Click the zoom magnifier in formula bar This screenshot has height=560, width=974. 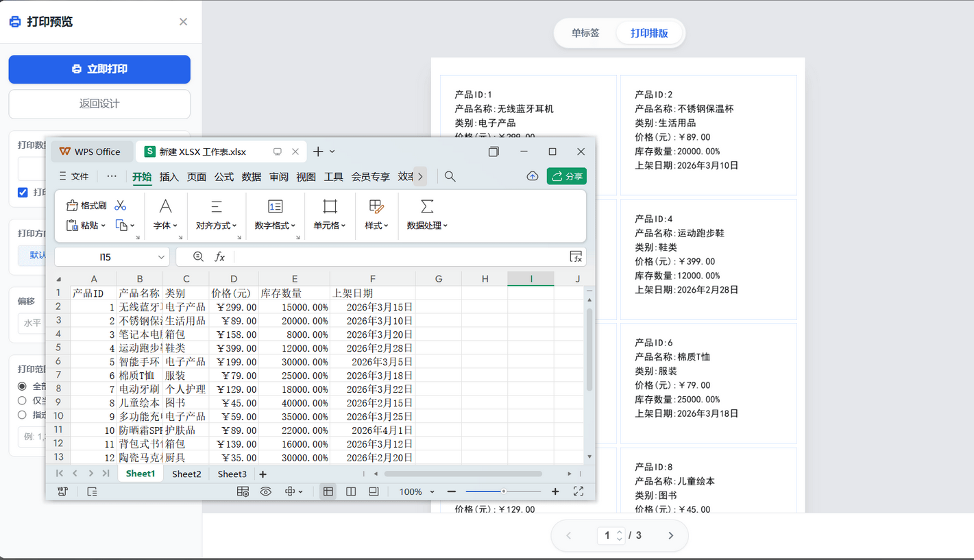tap(198, 257)
